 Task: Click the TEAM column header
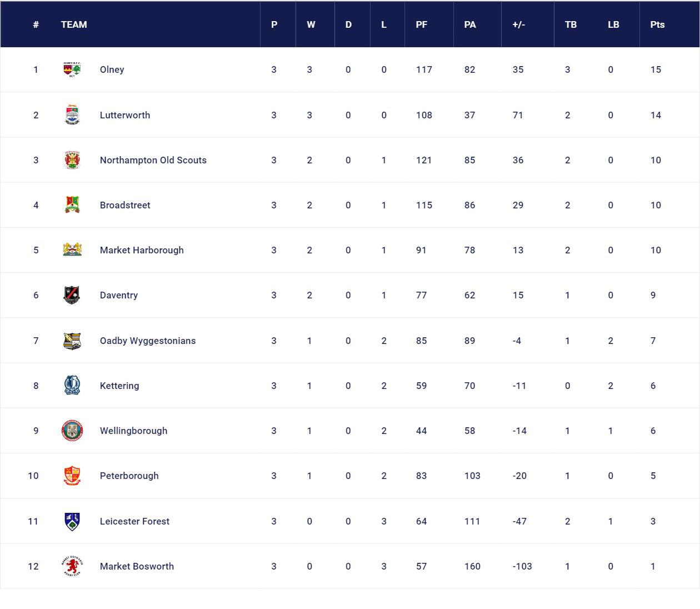[74, 24]
